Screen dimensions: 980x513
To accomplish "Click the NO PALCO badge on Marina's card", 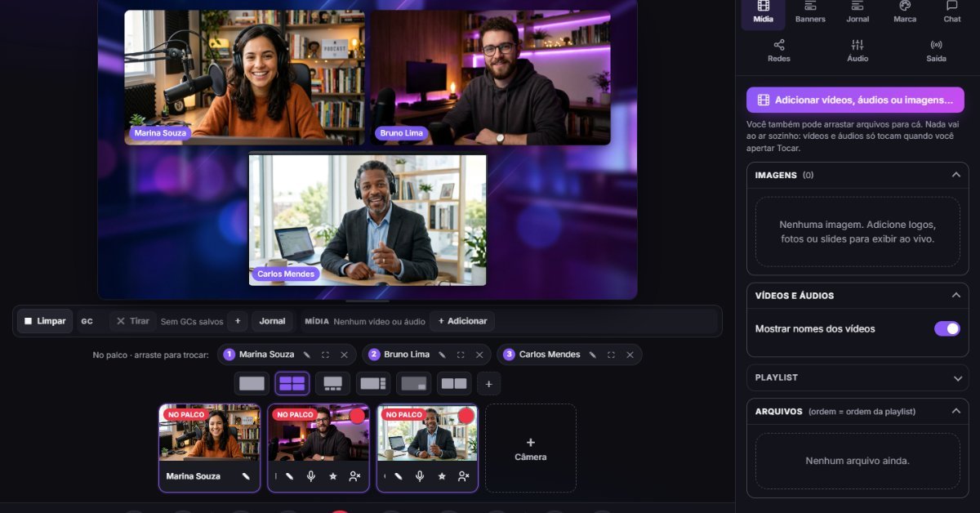I will click(186, 415).
